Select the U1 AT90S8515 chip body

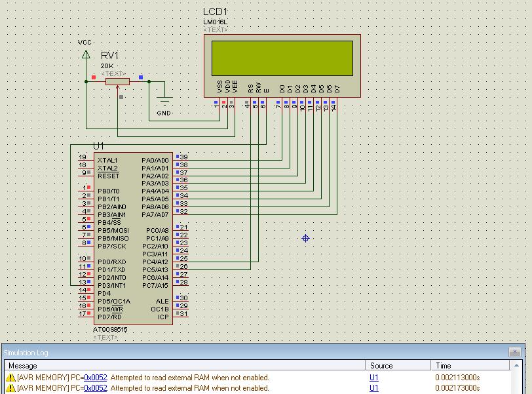[134, 238]
